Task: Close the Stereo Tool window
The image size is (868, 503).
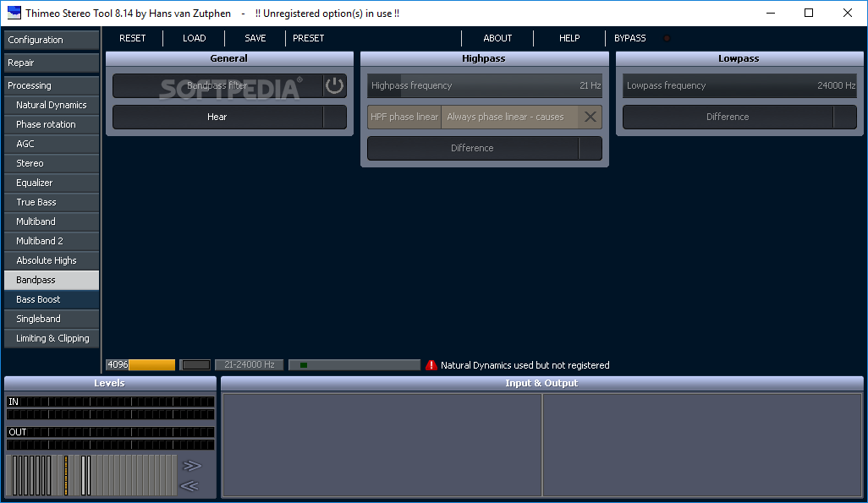Action: click(848, 13)
